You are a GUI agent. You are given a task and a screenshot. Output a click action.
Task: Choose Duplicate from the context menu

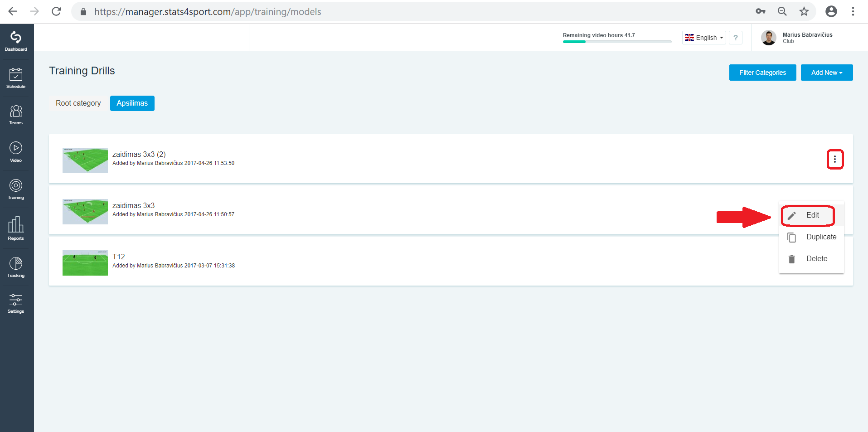811,237
